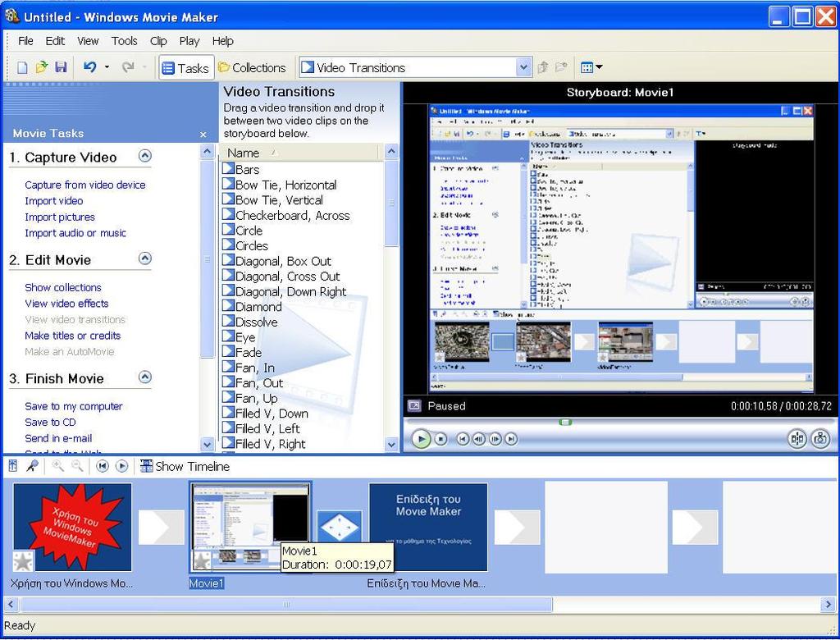
Task: Click the Forward button in the monitor
Action: click(x=511, y=440)
